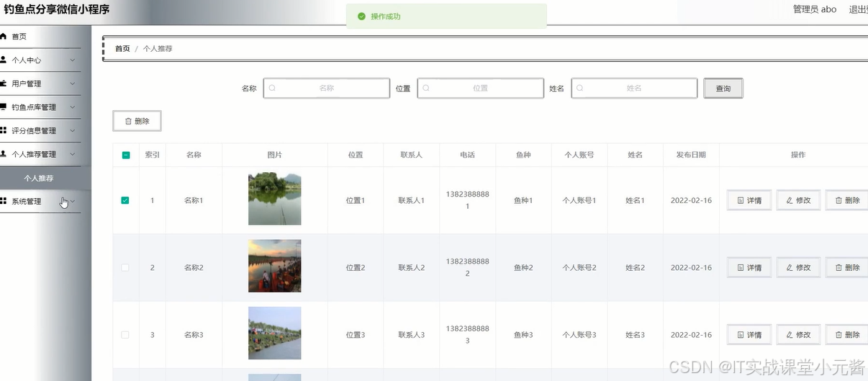This screenshot has height=381, width=868.
Task: Click the person icon beside 个人推荐管理
Action: (4, 154)
